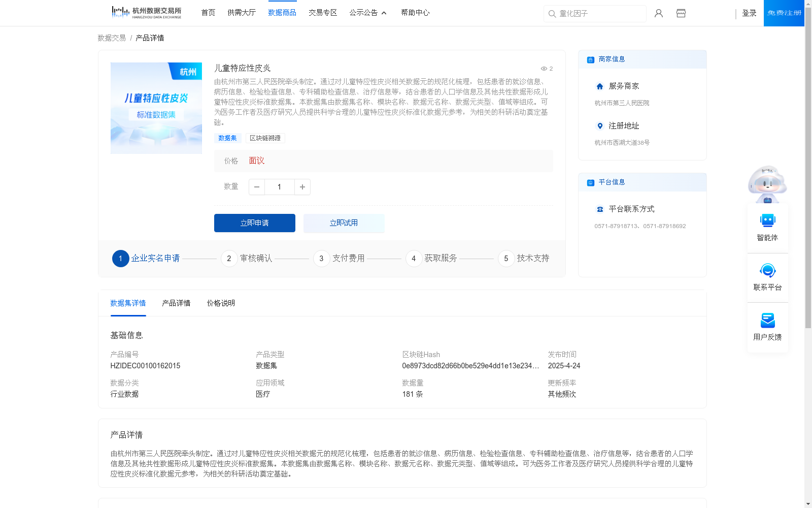Click the 立即申请 button
Image resolution: width=812 pixels, height=508 pixels.
[255, 223]
